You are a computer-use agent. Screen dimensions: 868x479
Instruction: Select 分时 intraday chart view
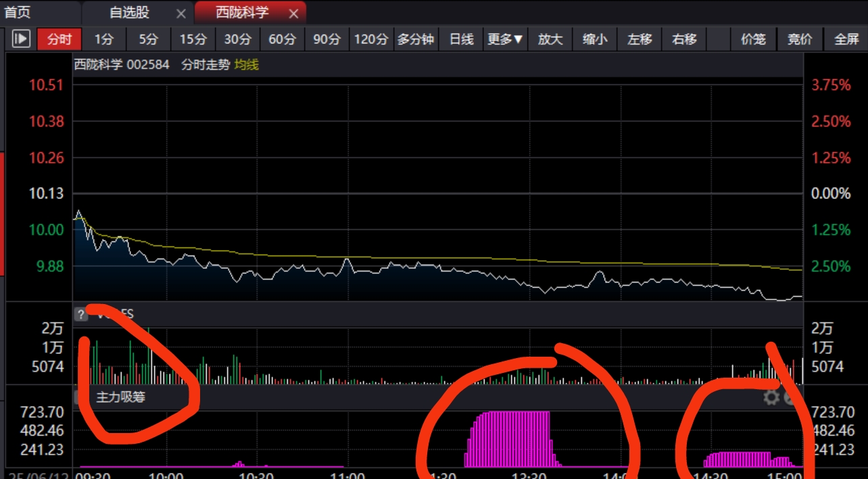(59, 39)
